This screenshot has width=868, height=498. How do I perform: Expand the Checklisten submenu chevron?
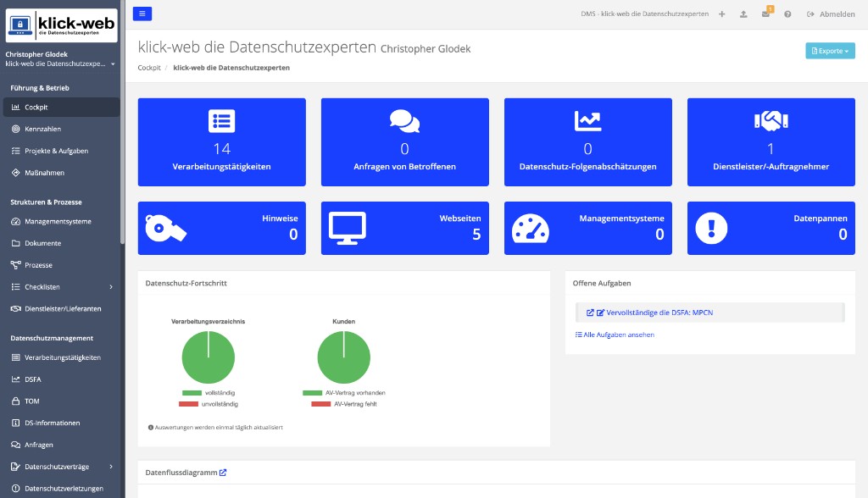111,286
